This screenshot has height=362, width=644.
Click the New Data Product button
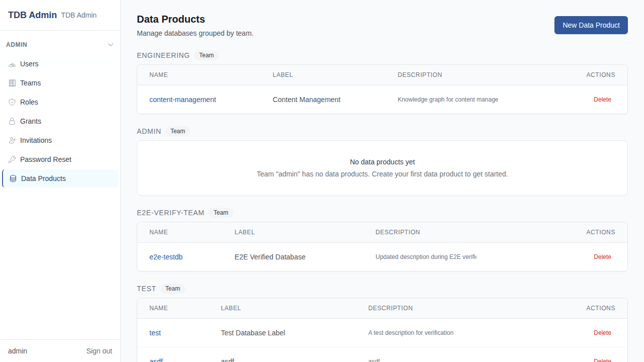coord(591,25)
